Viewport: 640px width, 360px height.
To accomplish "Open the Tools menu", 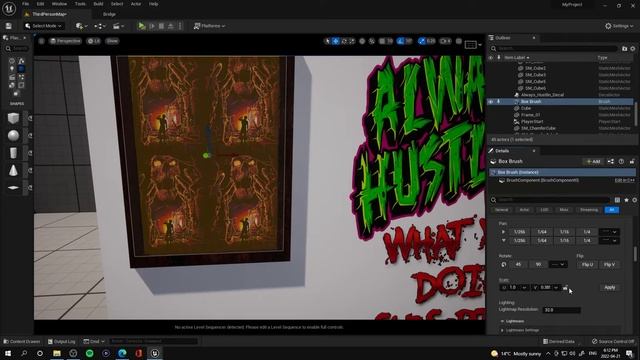I will 80,4.
